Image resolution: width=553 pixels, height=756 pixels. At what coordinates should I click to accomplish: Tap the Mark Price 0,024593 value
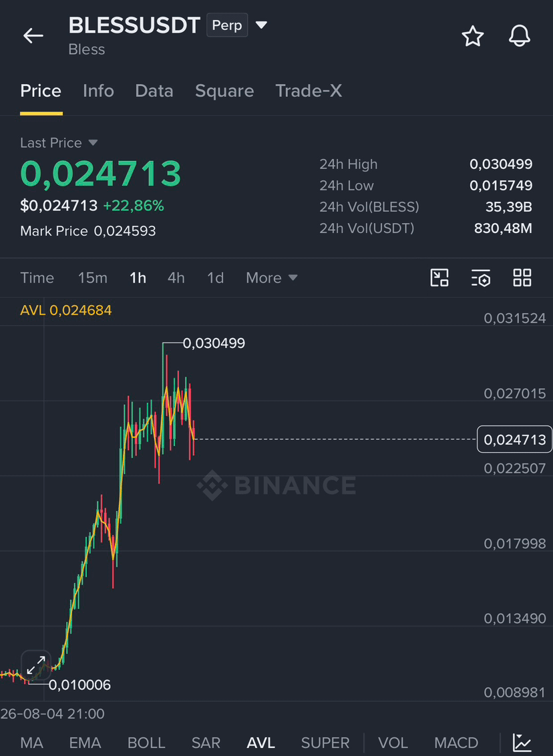click(x=125, y=231)
